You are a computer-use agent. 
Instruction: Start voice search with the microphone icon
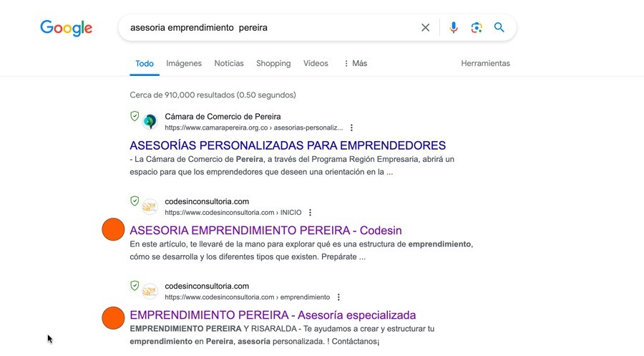point(454,27)
